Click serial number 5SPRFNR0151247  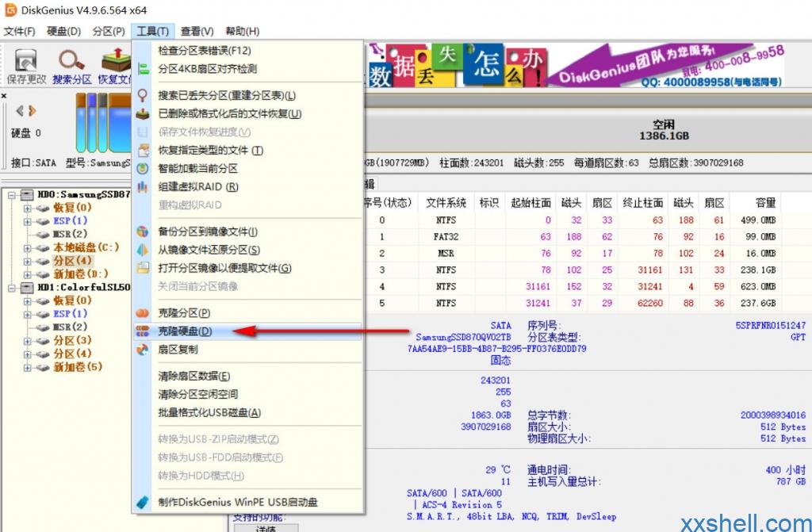coord(771,325)
